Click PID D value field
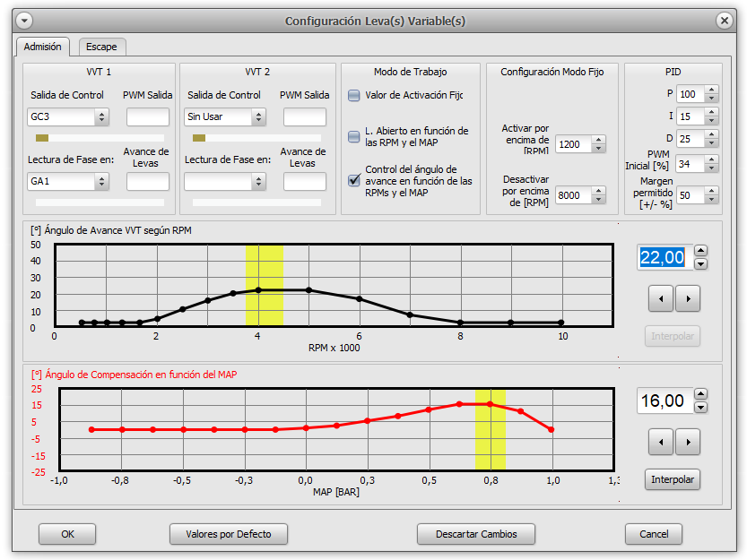 tap(691, 139)
